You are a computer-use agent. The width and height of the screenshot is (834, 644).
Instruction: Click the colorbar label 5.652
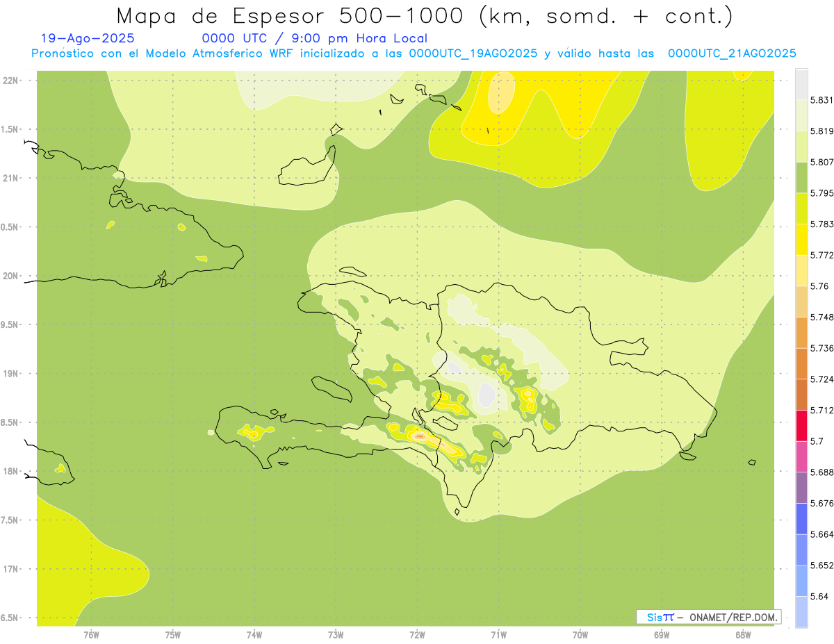(x=822, y=565)
